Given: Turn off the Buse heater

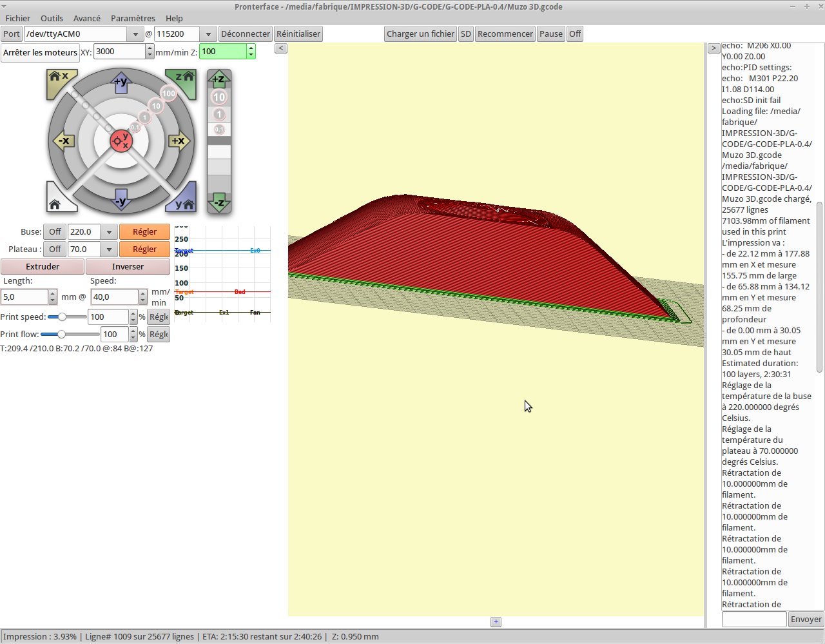Looking at the screenshot, I should tap(55, 232).
